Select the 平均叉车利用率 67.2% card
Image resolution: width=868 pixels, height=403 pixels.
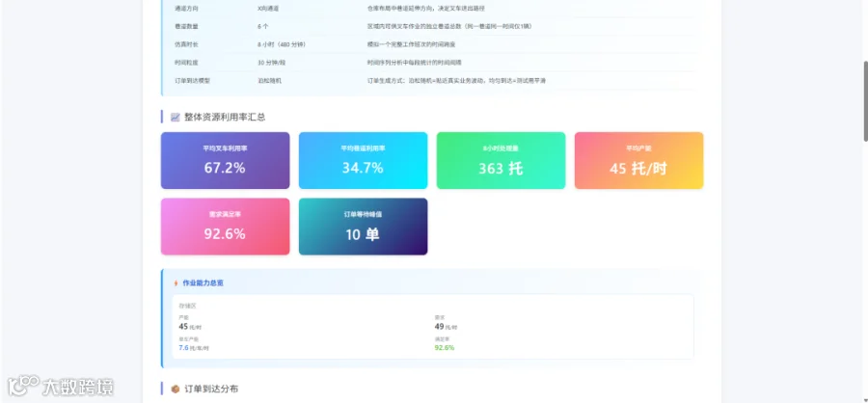point(226,161)
